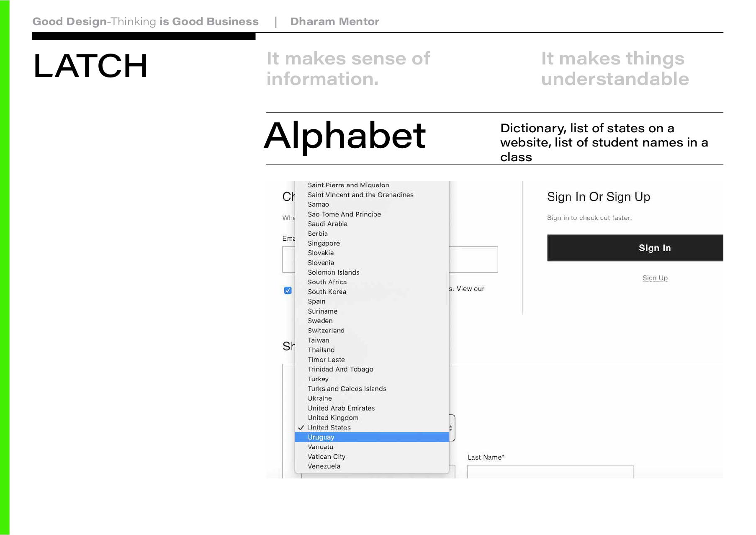Open the Sign Up link

tap(655, 278)
